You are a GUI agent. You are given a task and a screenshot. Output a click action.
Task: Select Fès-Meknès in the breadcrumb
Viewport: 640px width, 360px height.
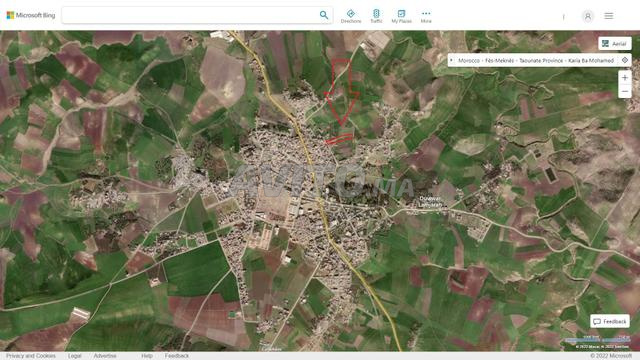[x=500, y=60]
